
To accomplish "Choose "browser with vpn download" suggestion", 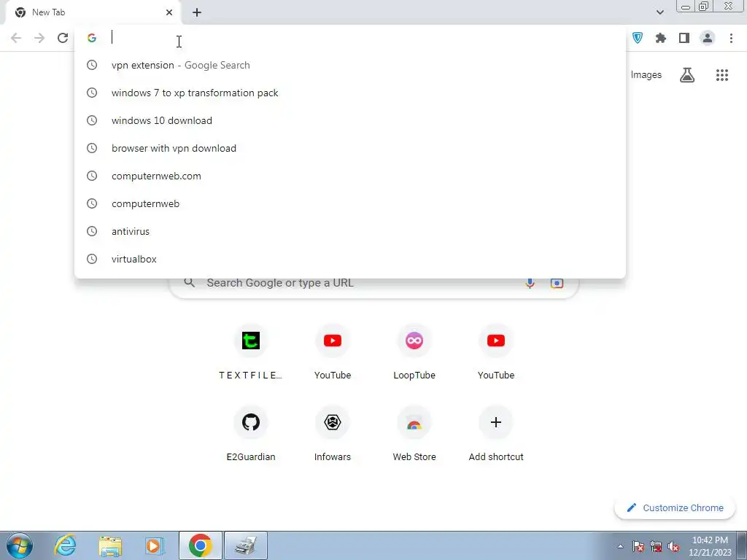I will click(350, 148).
